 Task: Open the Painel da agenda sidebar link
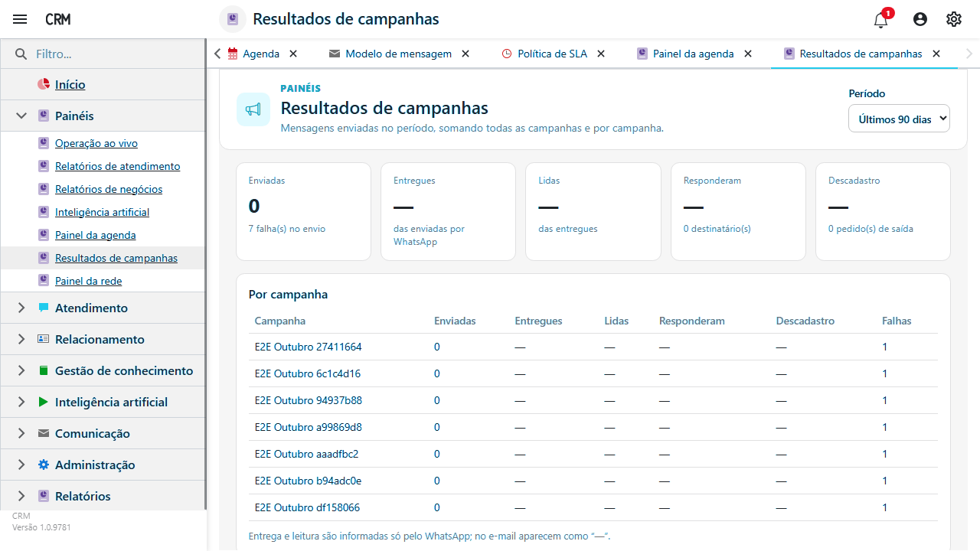click(x=96, y=235)
